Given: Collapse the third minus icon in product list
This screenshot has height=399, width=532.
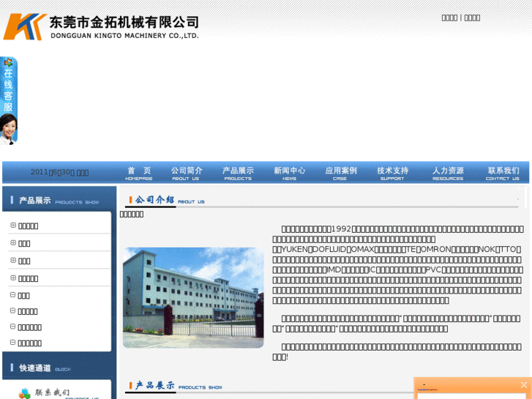Looking at the screenshot, I should 12,327.
